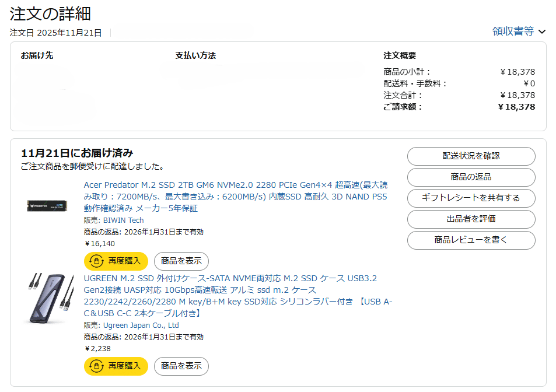The height and width of the screenshot is (392, 556).
Task: Click the chevron beside 領収書等
Action: 543,33
